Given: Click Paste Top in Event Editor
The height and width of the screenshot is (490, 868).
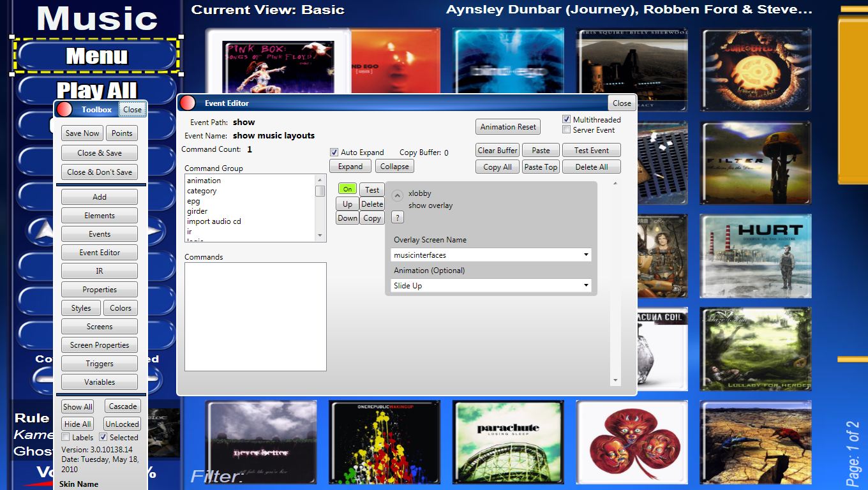Looking at the screenshot, I should [541, 167].
